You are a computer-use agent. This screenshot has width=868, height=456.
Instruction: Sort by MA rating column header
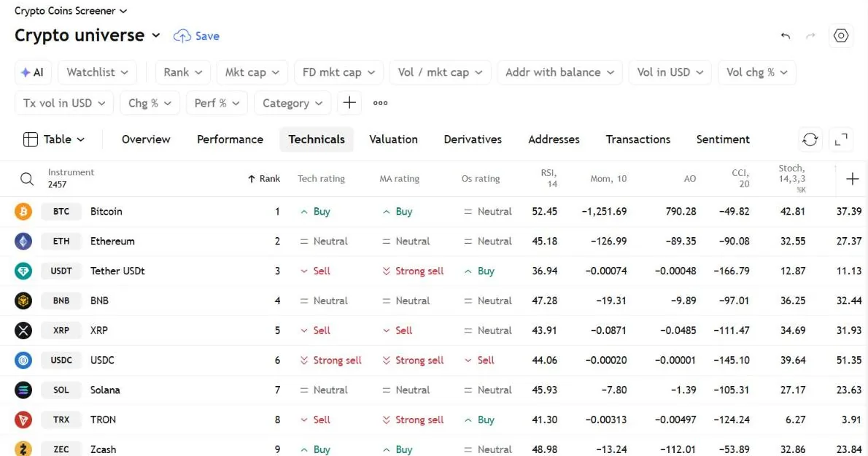[x=399, y=179]
